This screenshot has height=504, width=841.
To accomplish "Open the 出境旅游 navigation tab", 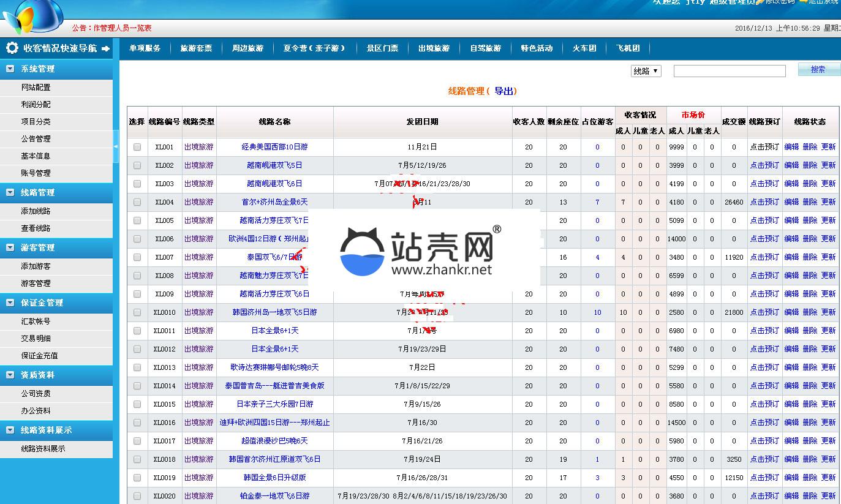I will pos(434,48).
